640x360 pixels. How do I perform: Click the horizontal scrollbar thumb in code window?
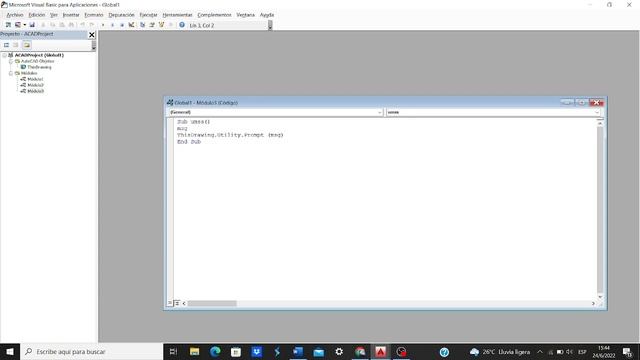tap(212, 303)
